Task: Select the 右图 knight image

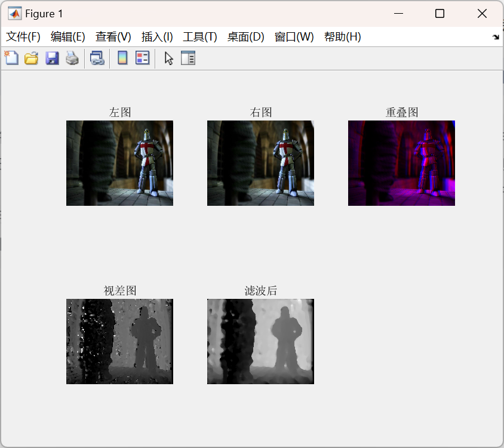Action: point(261,163)
